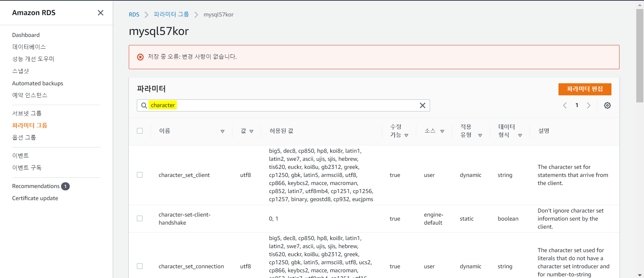644x278 pixels.
Task: Click the page scrollbar thumb
Action: point(640,56)
